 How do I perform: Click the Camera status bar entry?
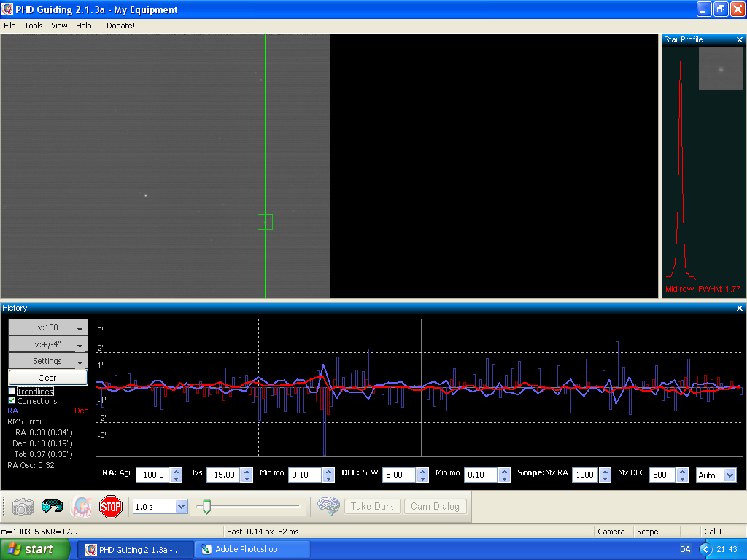[611, 532]
